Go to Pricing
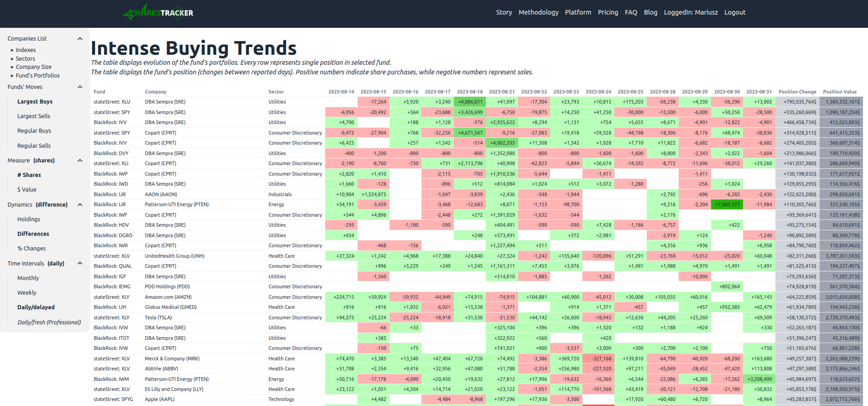 tap(608, 12)
